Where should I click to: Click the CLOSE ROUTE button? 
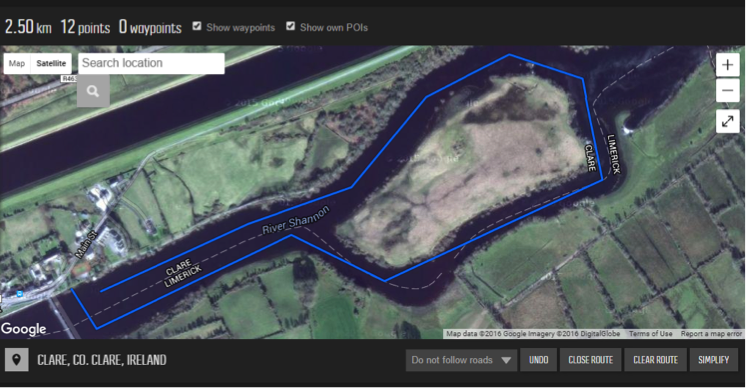pyautogui.click(x=590, y=360)
